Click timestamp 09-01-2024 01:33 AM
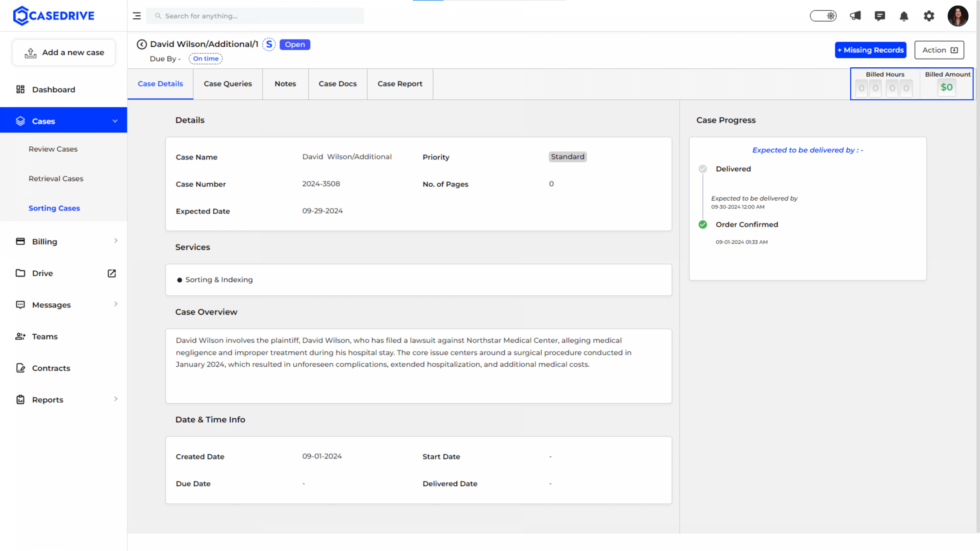The width and height of the screenshot is (980, 551). 741,242
